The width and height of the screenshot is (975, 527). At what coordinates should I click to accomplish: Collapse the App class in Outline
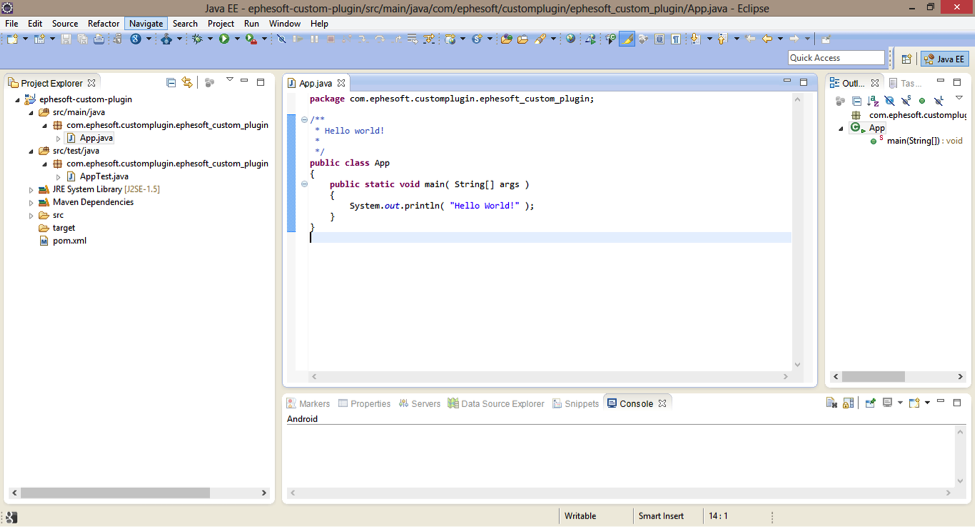(x=841, y=129)
